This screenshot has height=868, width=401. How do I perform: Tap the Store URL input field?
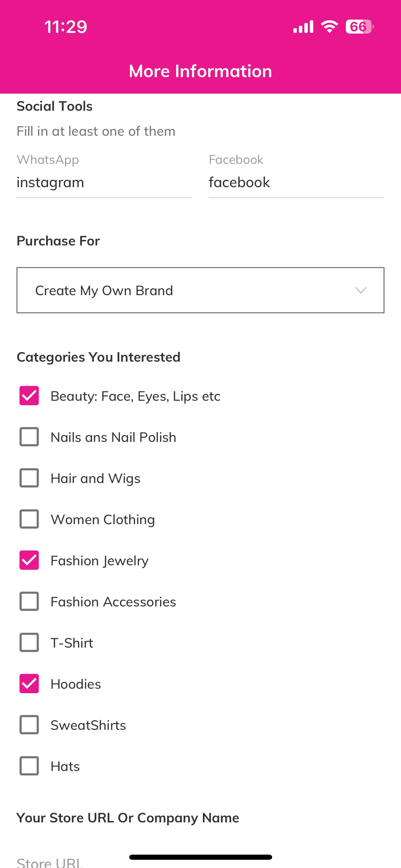(x=200, y=861)
